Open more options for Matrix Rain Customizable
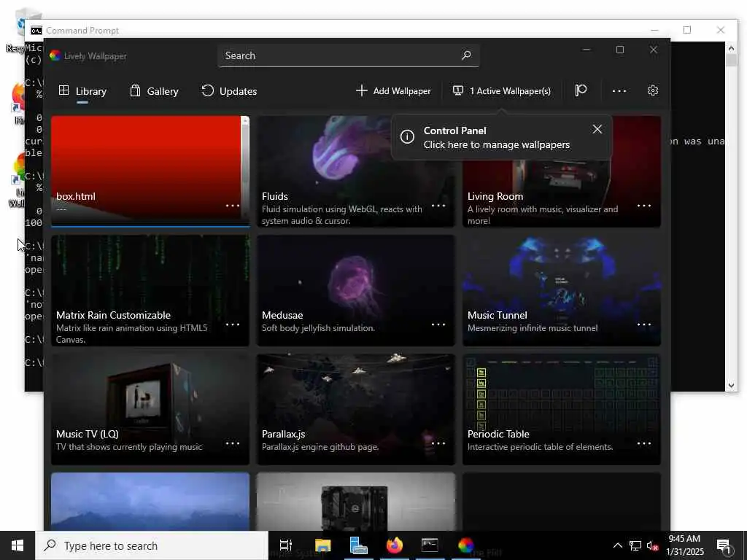747x560 pixels. [x=233, y=324]
